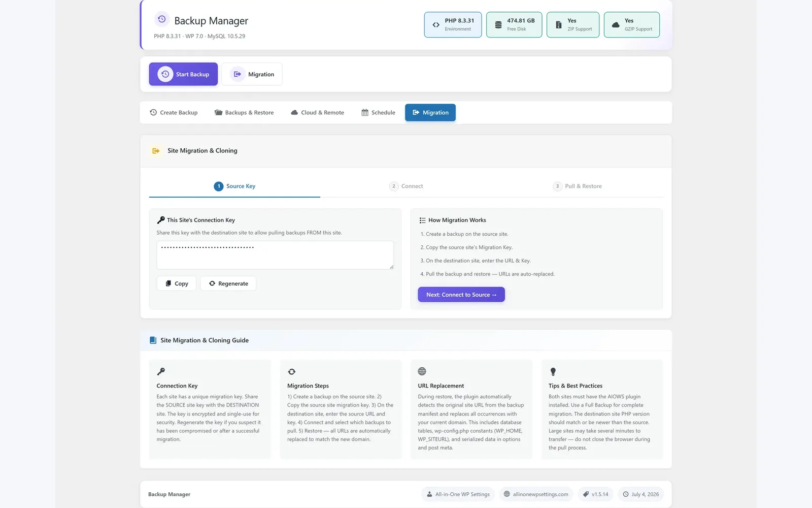
Task: Click the ZIP Support file icon
Action: point(558,24)
